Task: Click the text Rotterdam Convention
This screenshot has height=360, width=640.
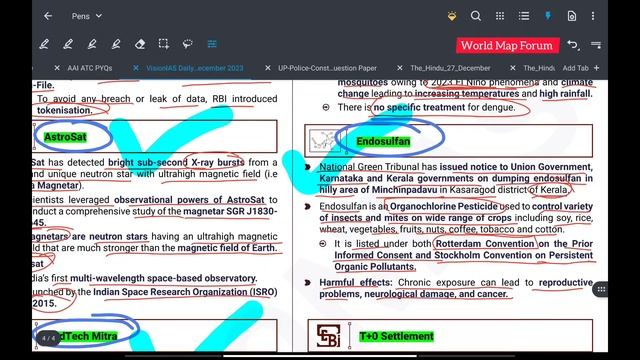Action: coord(485,244)
